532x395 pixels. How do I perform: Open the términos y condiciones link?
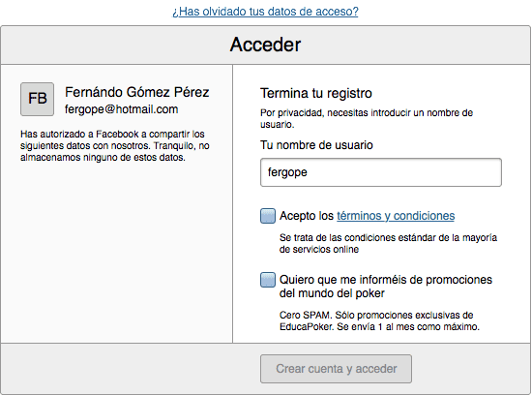click(x=396, y=216)
